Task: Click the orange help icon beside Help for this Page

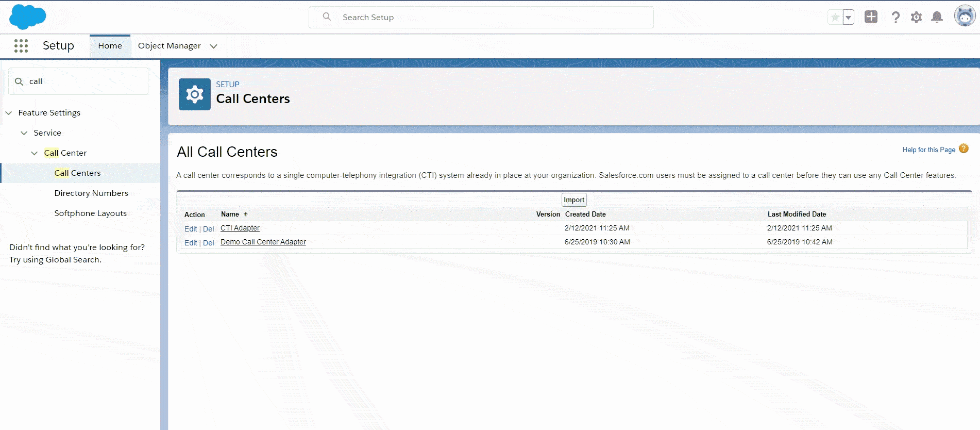Action: point(964,148)
